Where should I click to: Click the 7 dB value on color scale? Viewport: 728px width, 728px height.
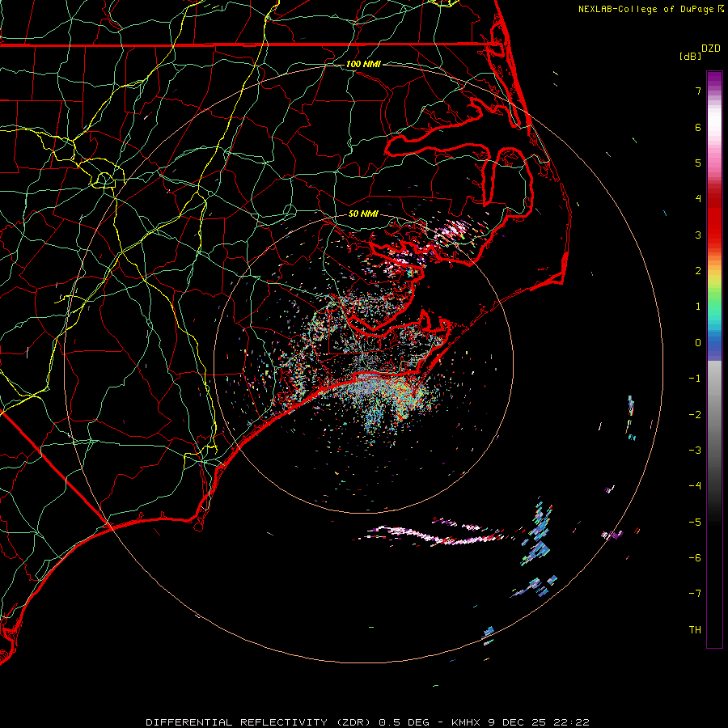click(x=698, y=91)
